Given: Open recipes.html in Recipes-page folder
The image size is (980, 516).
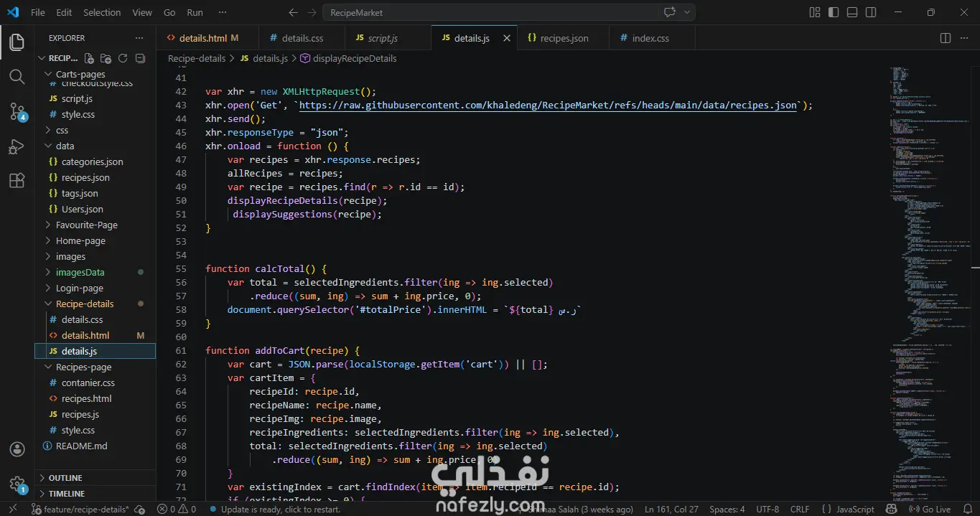Looking at the screenshot, I should coord(86,398).
